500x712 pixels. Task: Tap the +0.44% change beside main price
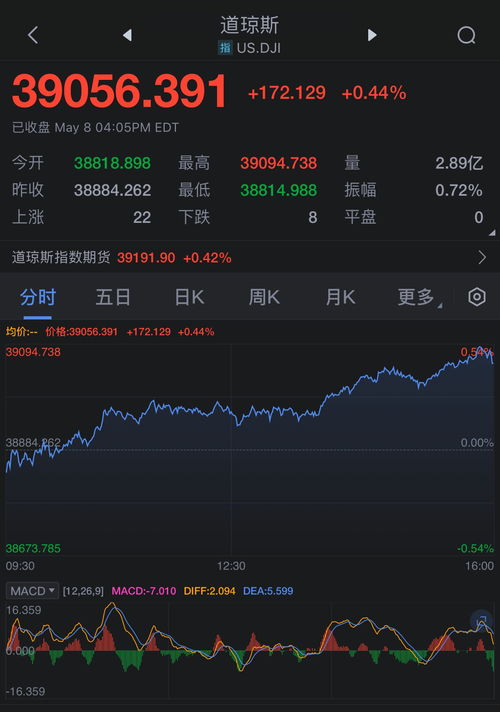point(374,93)
